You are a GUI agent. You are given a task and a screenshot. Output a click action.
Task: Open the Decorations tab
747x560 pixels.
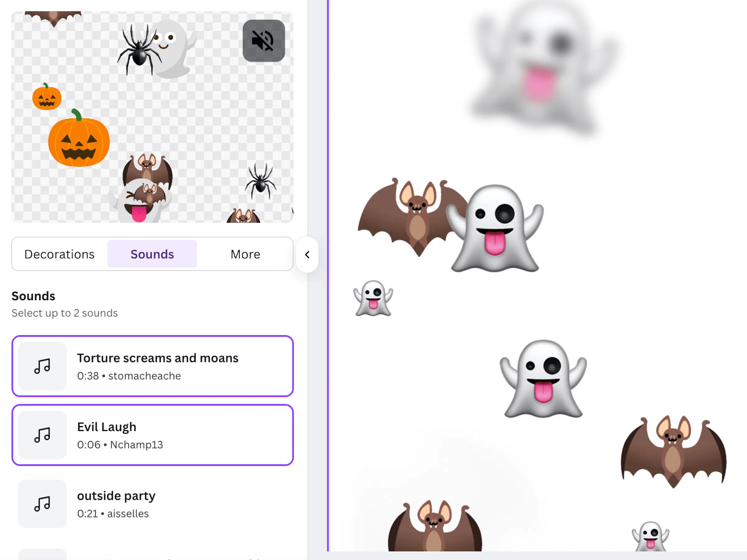59,254
